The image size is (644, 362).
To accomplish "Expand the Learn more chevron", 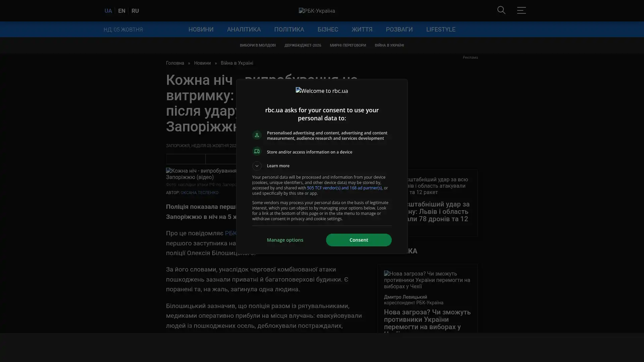I will coord(257,166).
